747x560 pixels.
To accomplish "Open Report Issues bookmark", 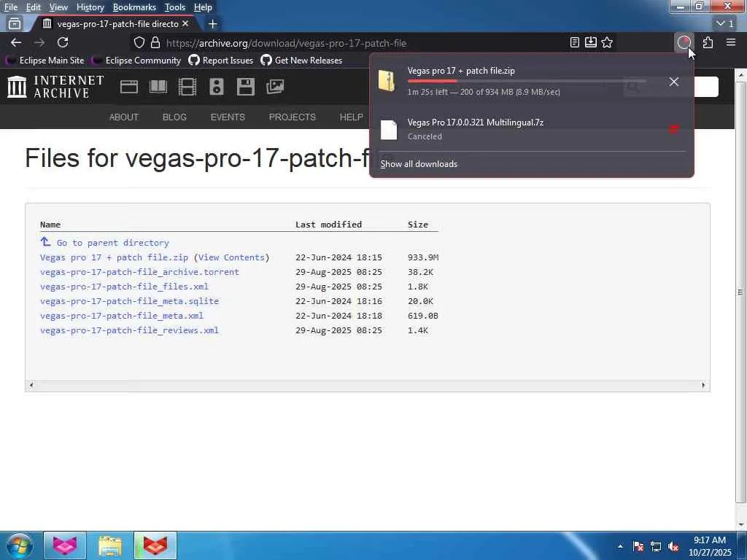I will point(221,61).
